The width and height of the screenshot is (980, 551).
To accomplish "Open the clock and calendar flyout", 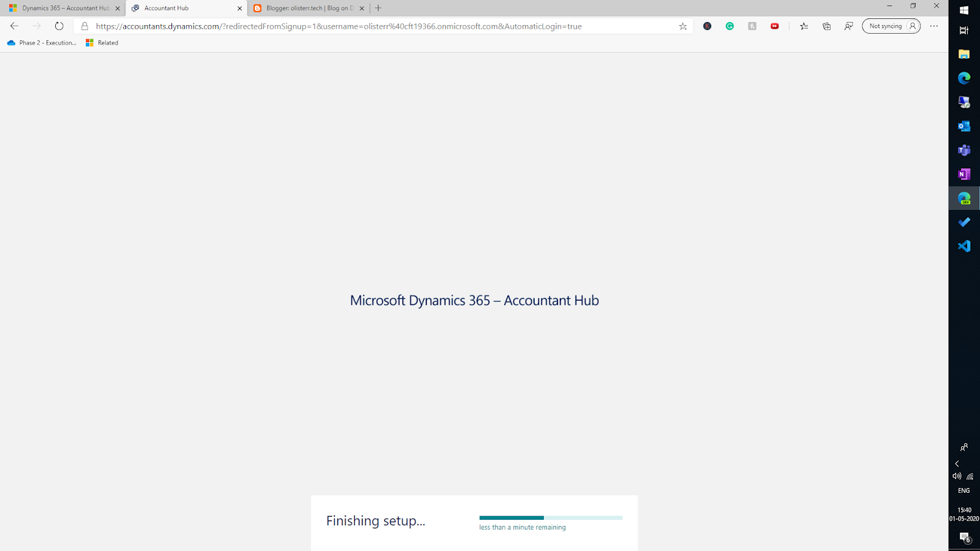I will point(964,514).
